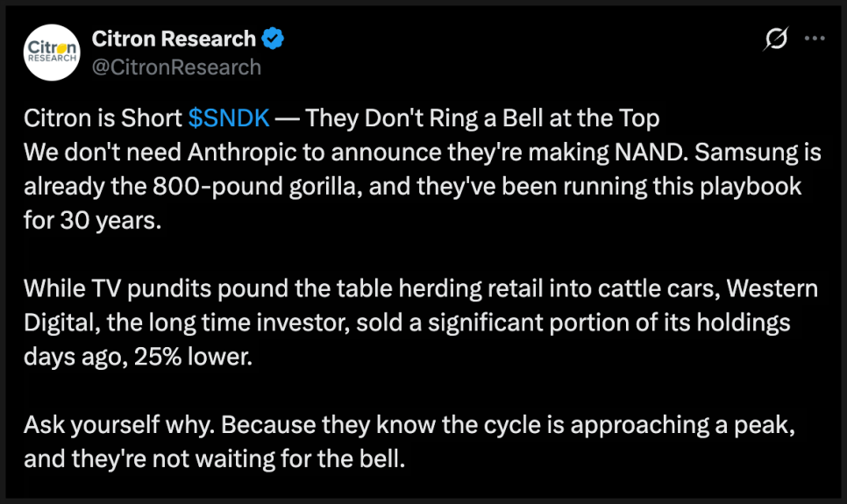This screenshot has height=504, width=847.
Task: Click the blue verified checkmark badge
Action: click(x=274, y=39)
